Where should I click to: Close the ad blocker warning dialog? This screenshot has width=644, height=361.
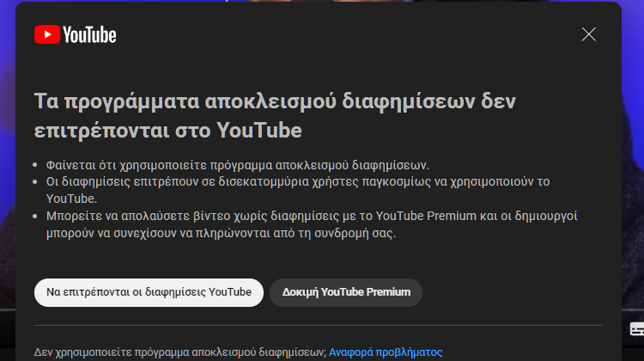coord(588,34)
